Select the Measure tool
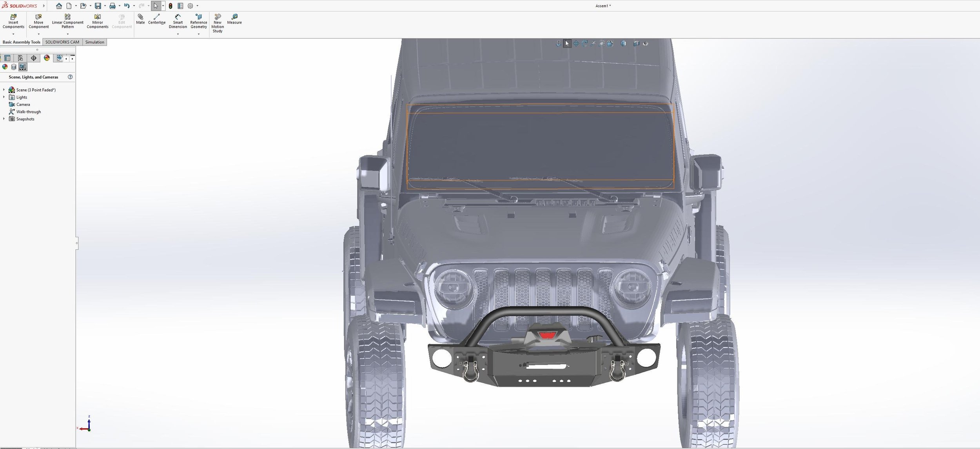Screen dimensions: 980x449 (x=234, y=17)
